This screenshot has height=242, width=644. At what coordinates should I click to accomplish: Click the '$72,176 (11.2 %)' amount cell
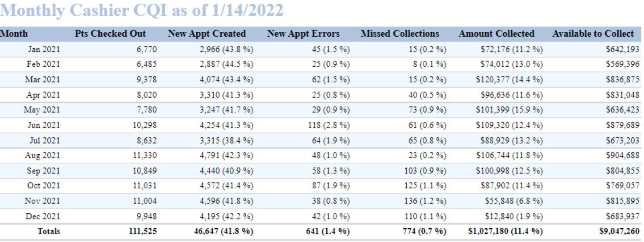tap(512, 49)
